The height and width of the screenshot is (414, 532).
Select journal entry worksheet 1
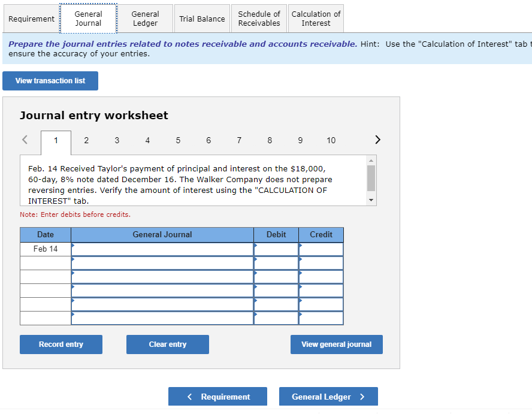click(x=56, y=140)
